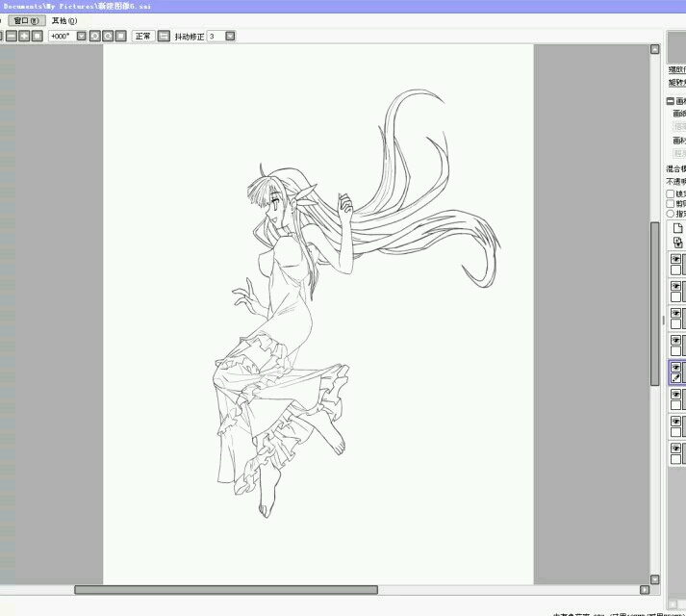Open the rotation angle dropdown
Viewport: 686px width, 616px height.
click(x=81, y=36)
